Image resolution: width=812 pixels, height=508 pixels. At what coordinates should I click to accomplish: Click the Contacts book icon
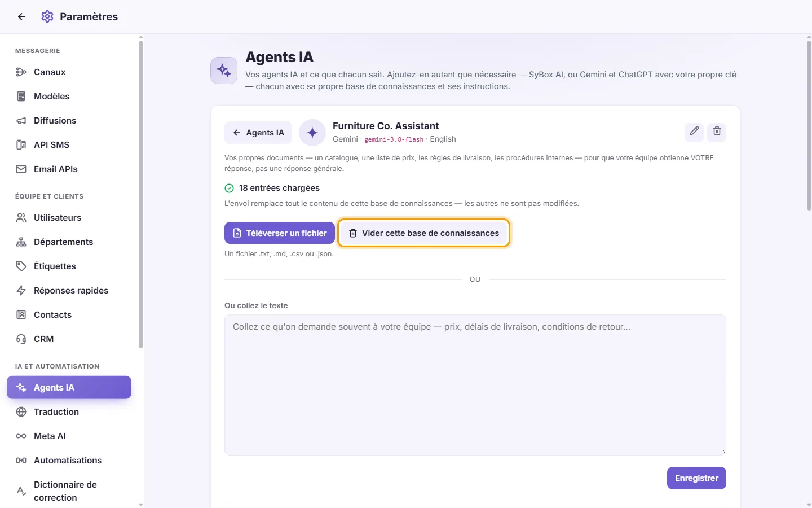(21, 315)
